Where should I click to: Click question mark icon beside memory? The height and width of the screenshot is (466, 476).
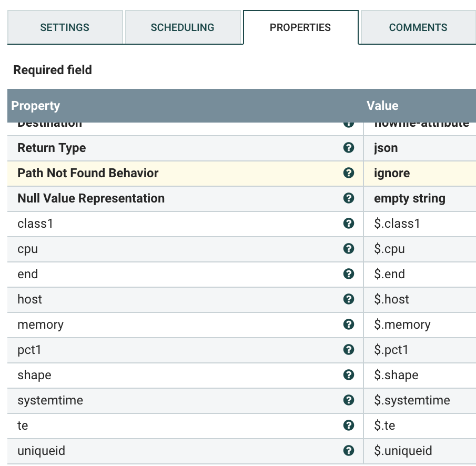(348, 325)
